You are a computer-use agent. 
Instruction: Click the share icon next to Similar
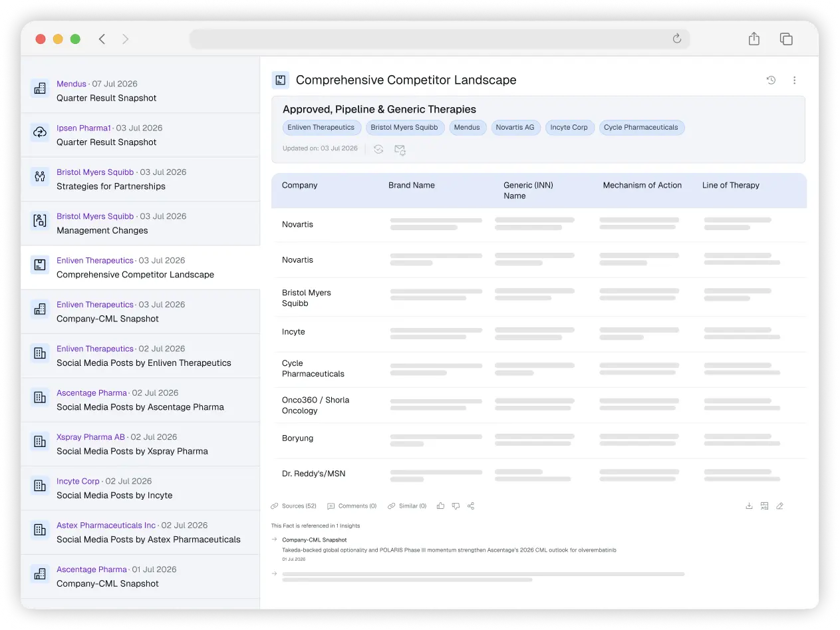pos(471,506)
